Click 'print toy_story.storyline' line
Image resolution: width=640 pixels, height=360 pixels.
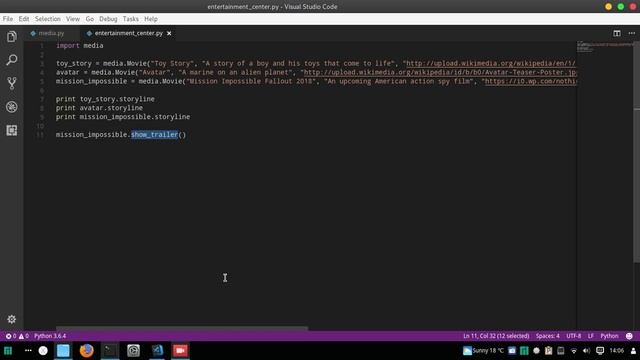[x=105, y=99]
